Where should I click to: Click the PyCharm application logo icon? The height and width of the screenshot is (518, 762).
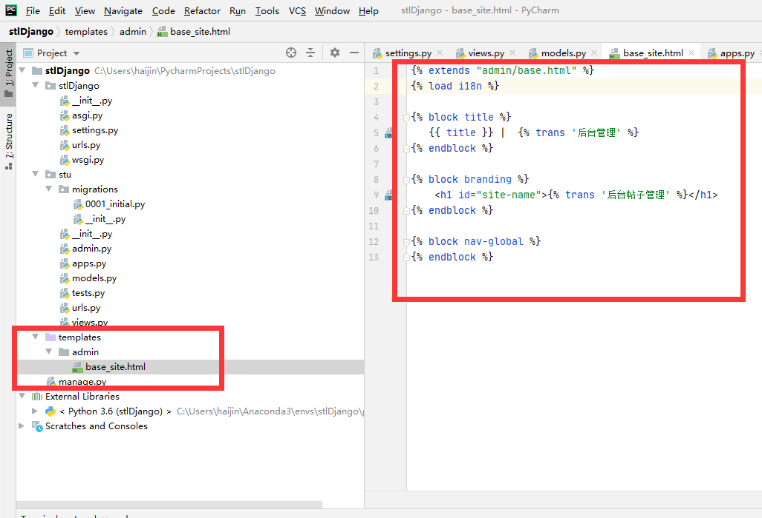click(x=11, y=10)
